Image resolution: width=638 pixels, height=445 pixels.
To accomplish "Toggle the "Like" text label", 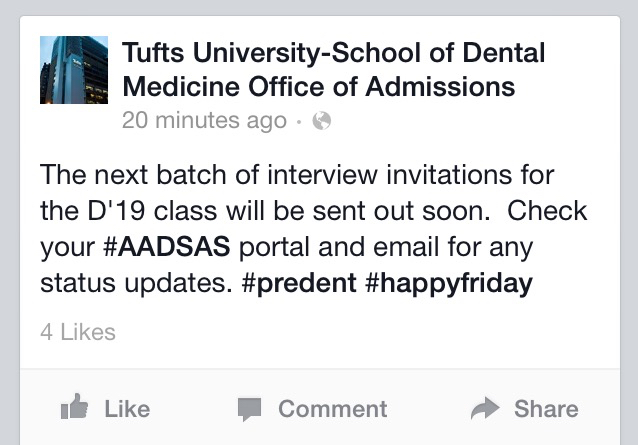I will (x=127, y=408).
